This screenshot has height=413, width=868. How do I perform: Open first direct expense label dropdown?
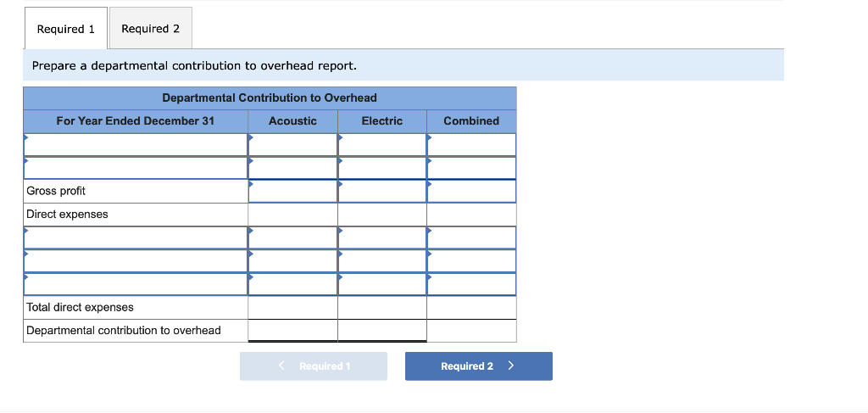pyautogui.click(x=136, y=237)
